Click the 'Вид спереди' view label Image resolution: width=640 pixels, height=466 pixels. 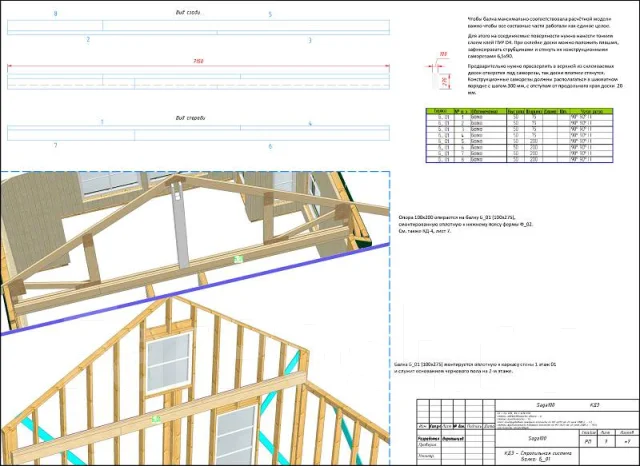pyautogui.click(x=190, y=118)
